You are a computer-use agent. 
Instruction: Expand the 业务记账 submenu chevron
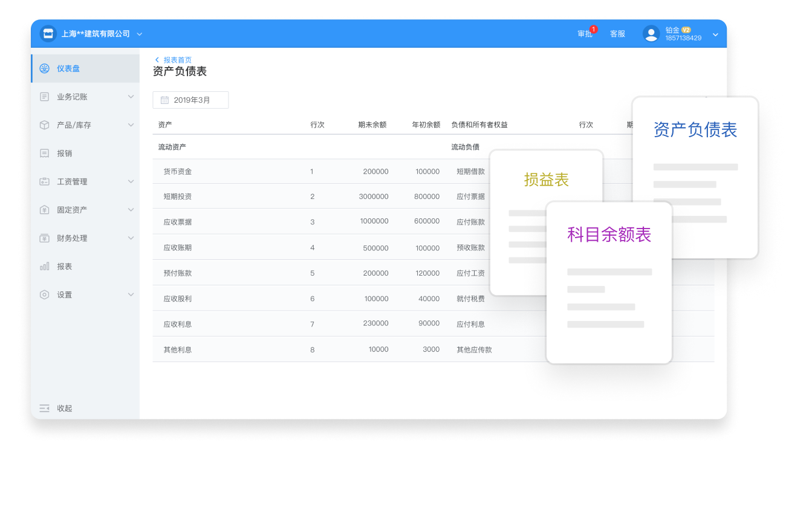131,97
